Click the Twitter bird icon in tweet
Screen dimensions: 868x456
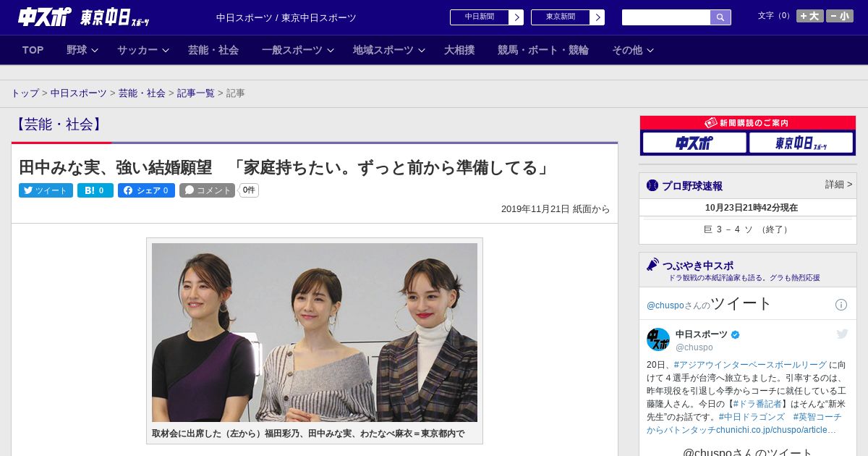click(842, 334)
